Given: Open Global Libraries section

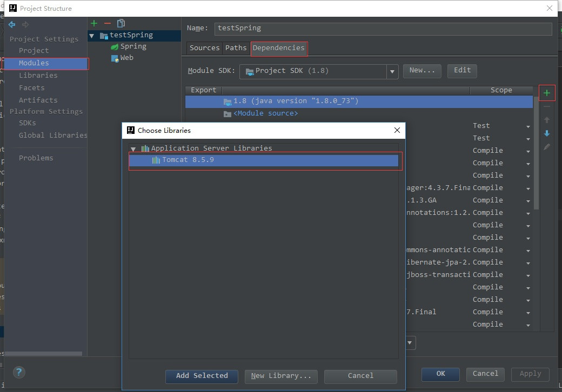Looking at the screenshot, I should point(53,136).
